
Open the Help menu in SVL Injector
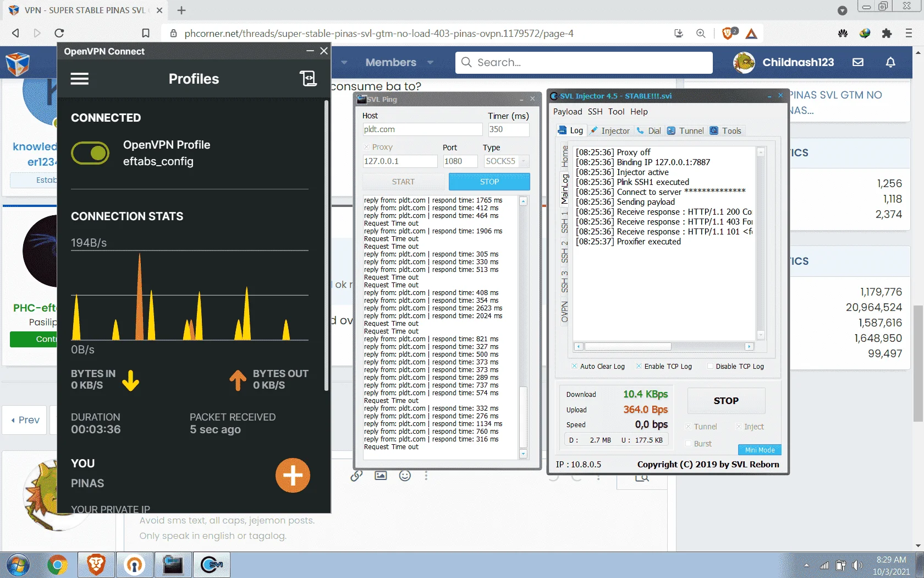point(639,112)
